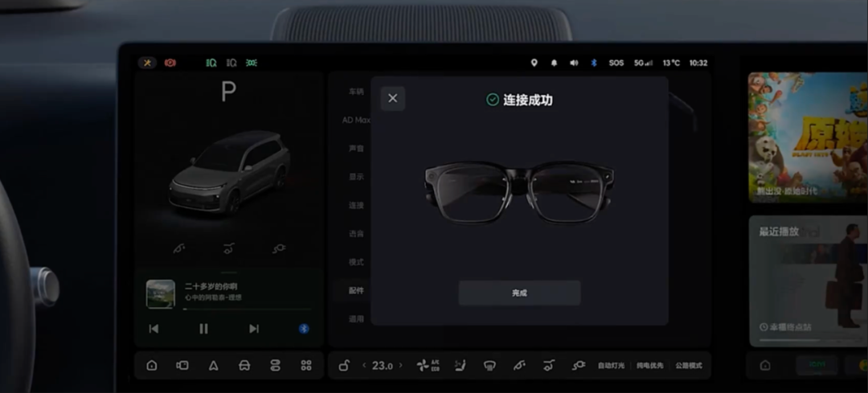Tap the 5G signal indicator
The width and height of the screenshot is (868, 393).
[643, 63]
